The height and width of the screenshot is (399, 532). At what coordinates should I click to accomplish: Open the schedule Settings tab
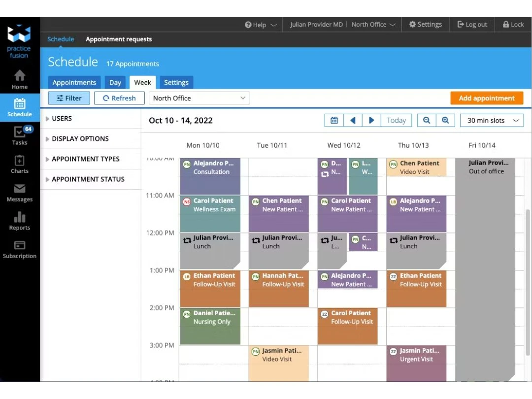click(176, 82)
